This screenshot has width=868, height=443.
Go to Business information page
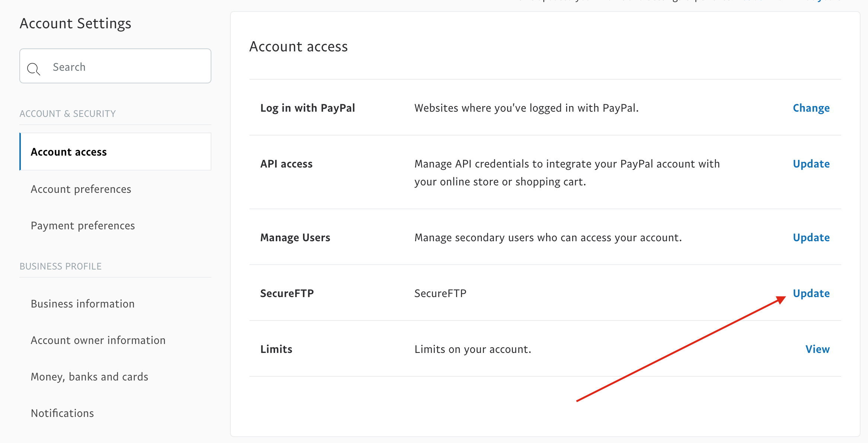click(83, 304)
